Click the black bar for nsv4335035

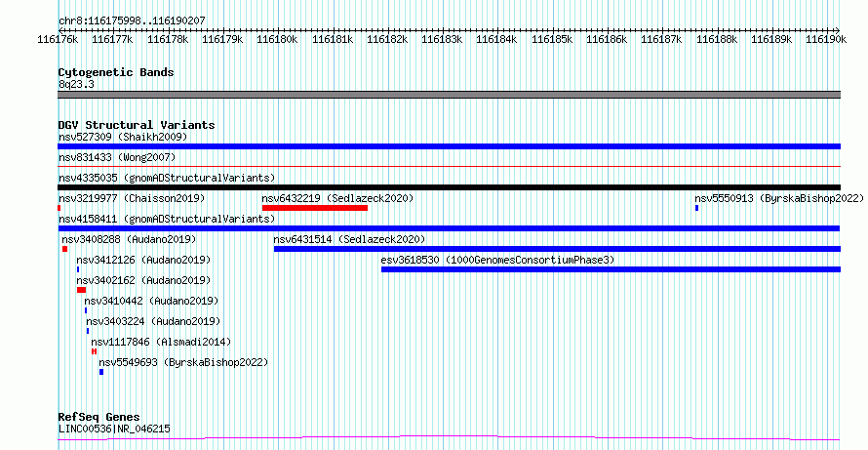point(449,187)
